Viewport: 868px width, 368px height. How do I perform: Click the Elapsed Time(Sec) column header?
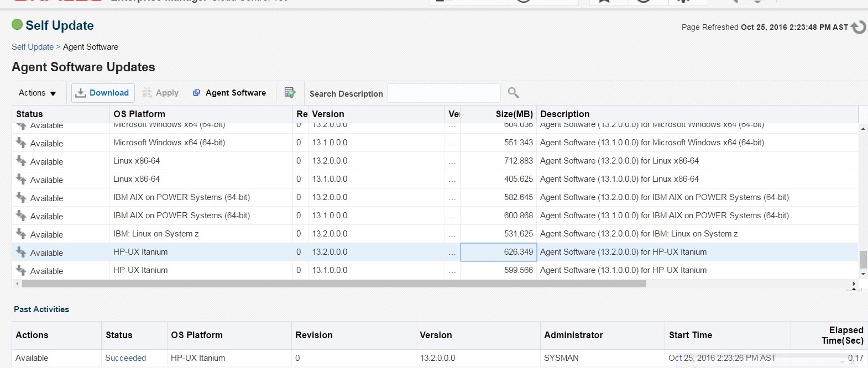tap(829, 335)
